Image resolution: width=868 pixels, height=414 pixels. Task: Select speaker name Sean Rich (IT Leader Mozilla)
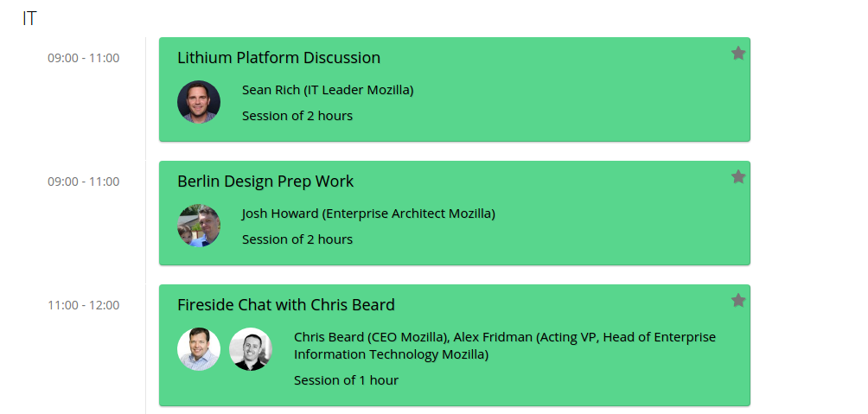click(x=328, y=90)
